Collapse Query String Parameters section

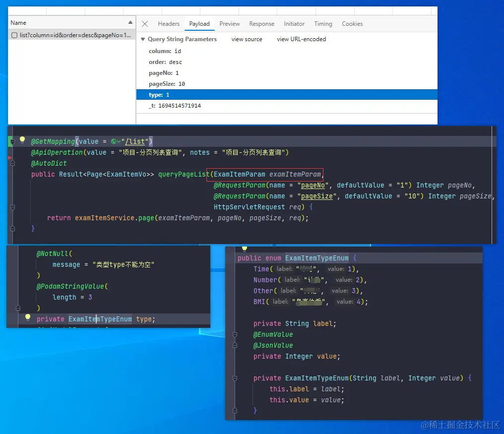143,39
